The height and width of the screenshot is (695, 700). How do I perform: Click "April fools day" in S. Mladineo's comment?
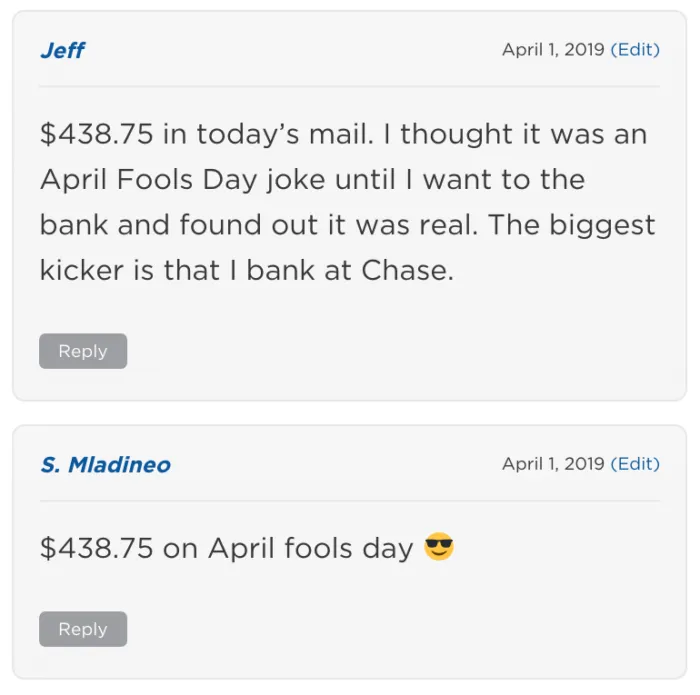[x=311, y=548]
